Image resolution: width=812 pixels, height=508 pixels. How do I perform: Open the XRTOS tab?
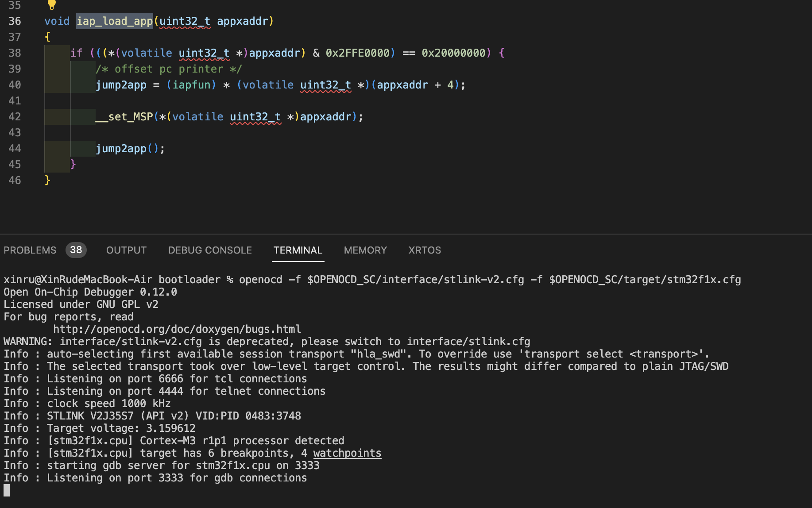pos(425,250)
